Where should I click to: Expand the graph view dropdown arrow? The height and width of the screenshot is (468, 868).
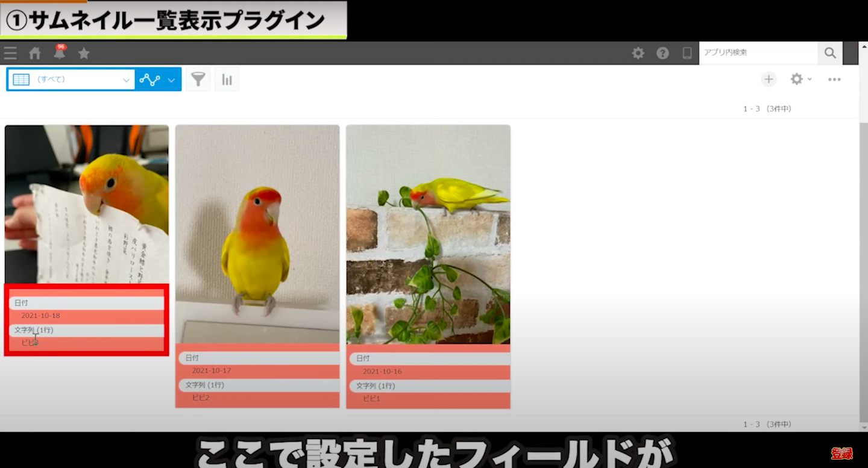171,80
